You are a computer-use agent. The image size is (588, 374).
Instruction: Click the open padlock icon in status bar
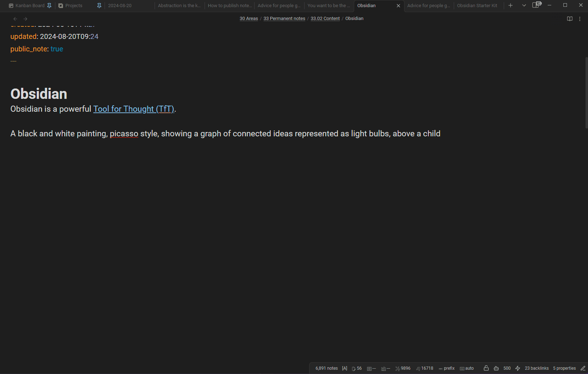pyautogui.click(x=486, y=368)
